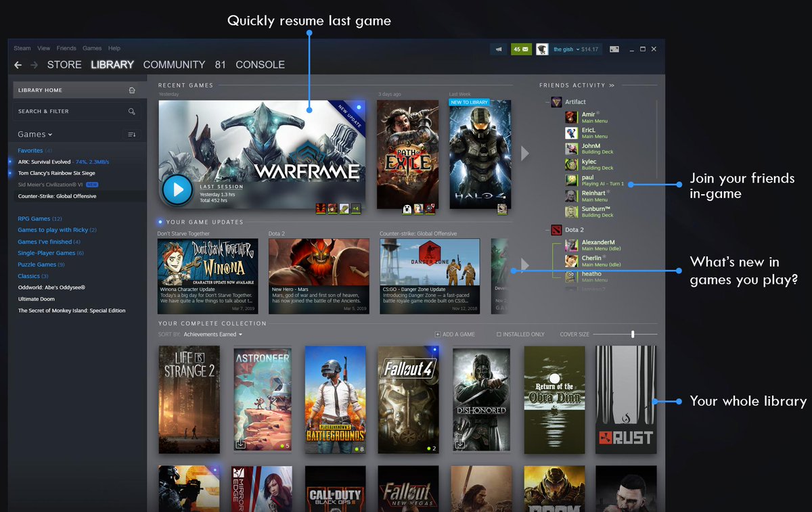Click Amir's avatar in friends list

[x=572, y=117]
